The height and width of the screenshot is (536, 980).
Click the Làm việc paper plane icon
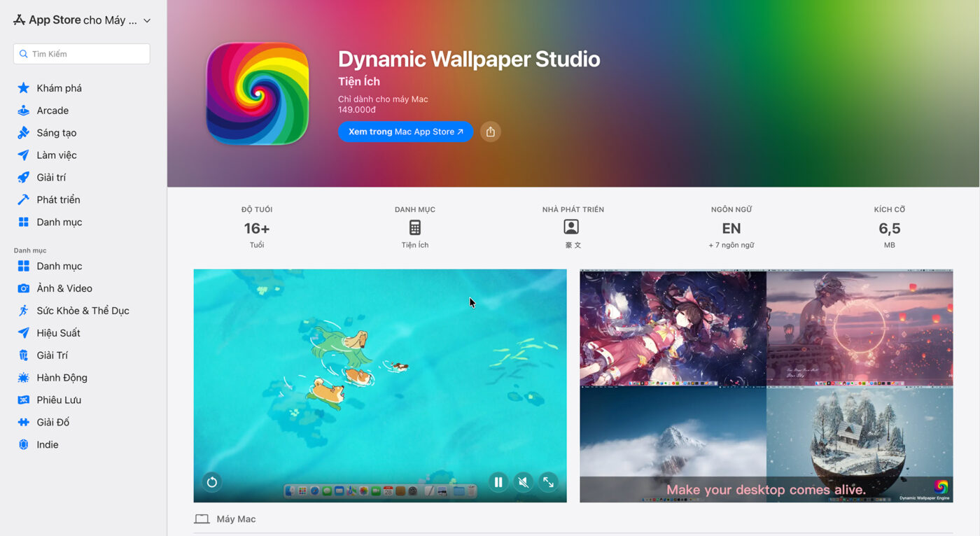23,155
